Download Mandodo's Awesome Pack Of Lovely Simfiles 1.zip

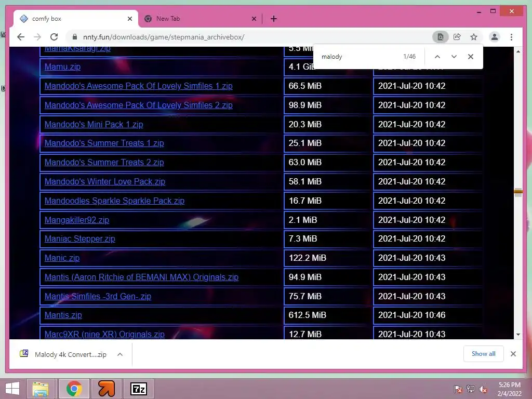click(x=138, y=86)
